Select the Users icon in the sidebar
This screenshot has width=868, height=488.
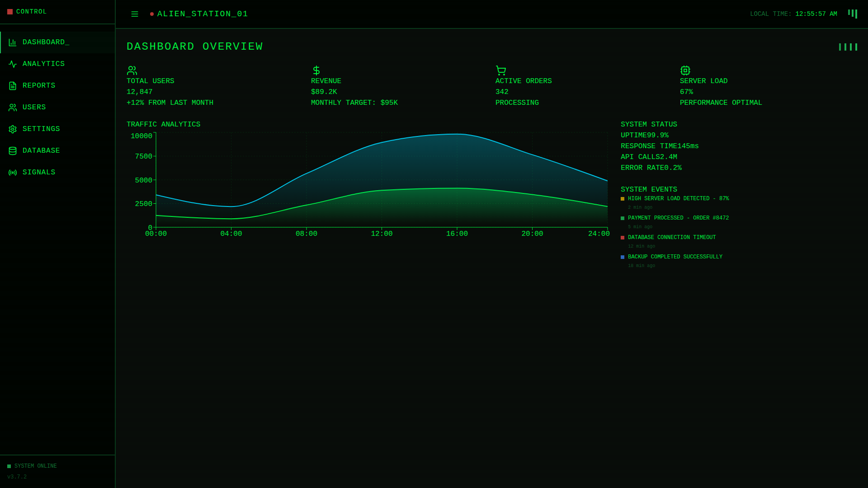[12, 107]
